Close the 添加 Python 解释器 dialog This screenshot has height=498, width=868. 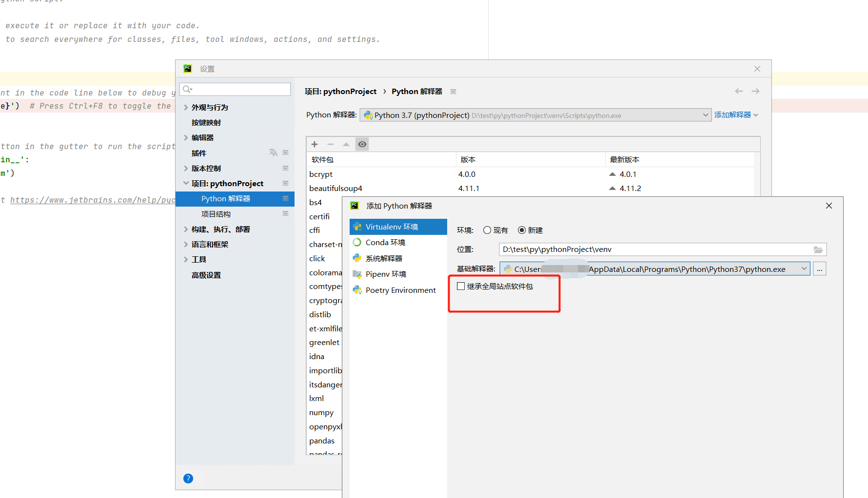pyautogui.click(x=829, y=206)
